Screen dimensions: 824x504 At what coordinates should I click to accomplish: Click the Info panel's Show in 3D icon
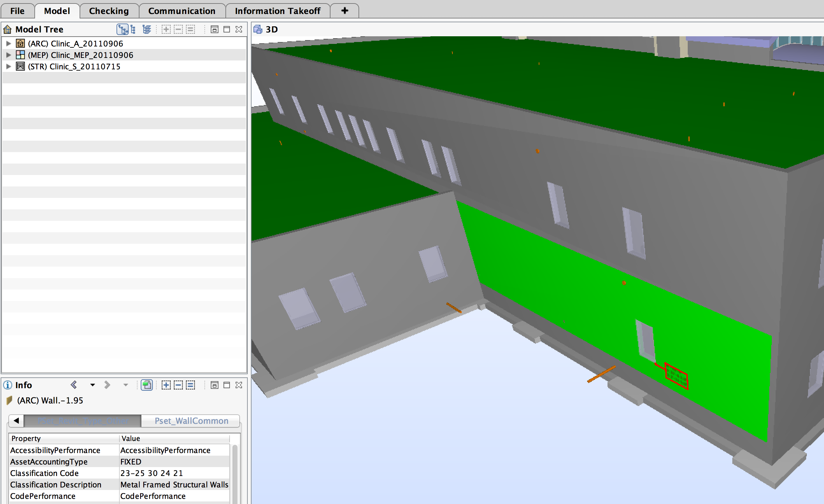[x=147, y=385]
